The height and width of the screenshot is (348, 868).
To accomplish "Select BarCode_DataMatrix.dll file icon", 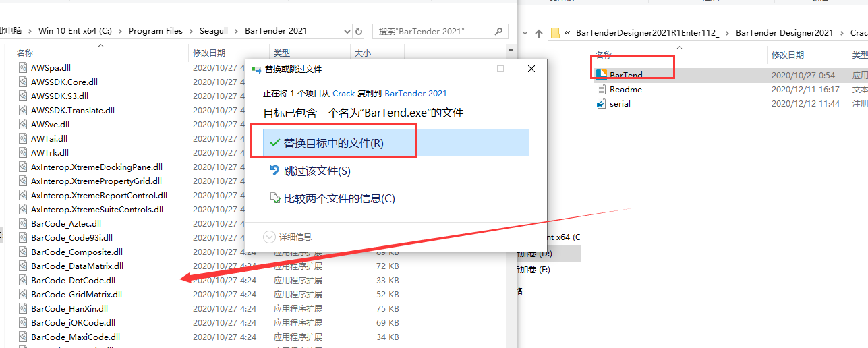I will point(24,266).
